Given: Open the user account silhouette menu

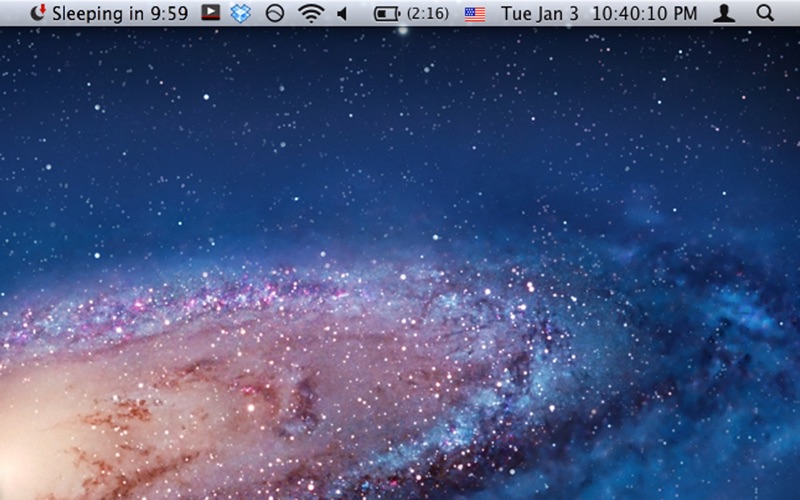Looking at the screenshot, I should tap(724, 13).
